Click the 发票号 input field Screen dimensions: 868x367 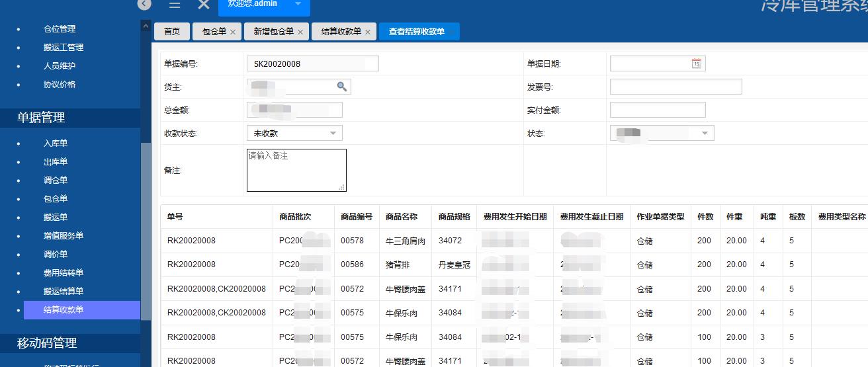coord(675,87)
